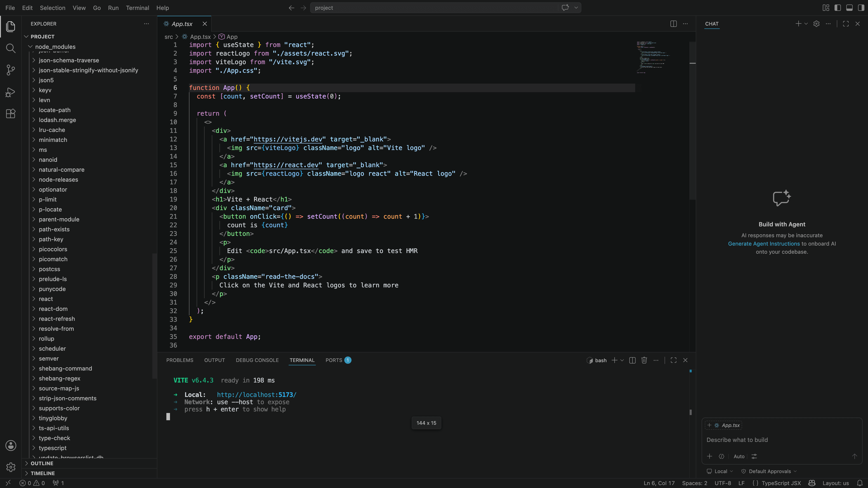Click Copilot status icon in status bar
The height and width of the screenshot is (488, 868).
coord(812,483)
